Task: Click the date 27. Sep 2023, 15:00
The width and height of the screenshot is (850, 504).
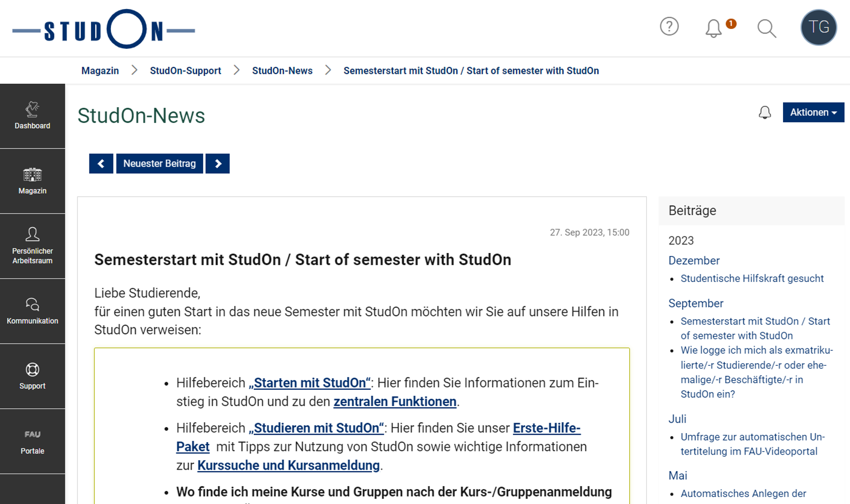Action: pos(589,233)
